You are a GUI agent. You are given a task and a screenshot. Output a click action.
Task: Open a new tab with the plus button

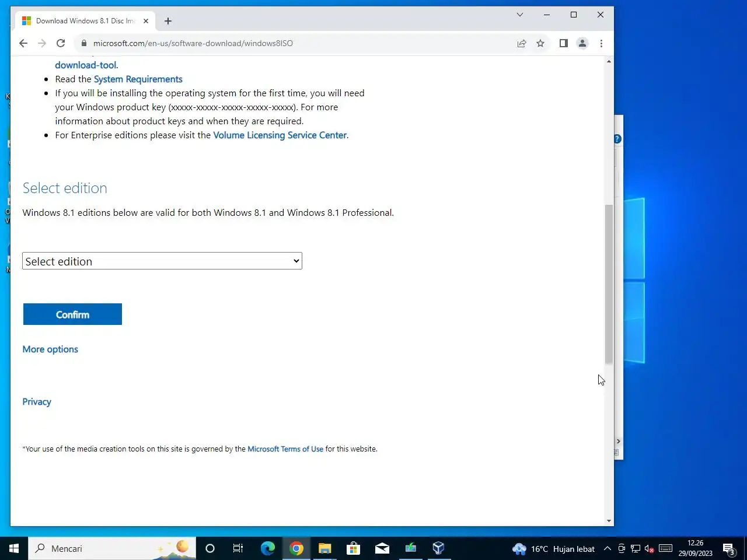168,21
